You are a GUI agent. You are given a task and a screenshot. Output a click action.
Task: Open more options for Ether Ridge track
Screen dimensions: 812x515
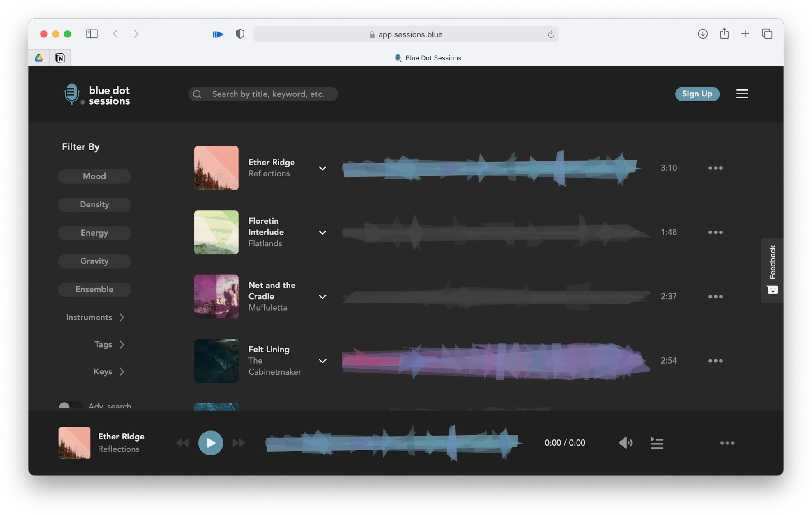tap(715, 168)
